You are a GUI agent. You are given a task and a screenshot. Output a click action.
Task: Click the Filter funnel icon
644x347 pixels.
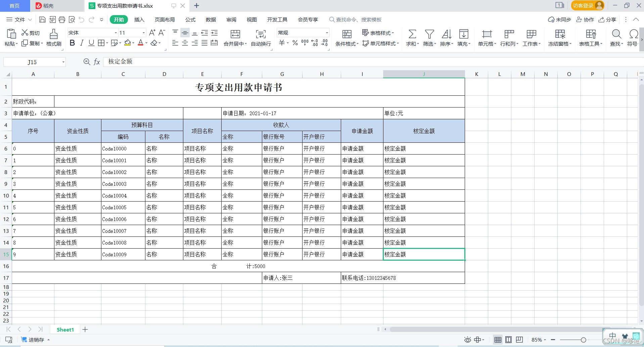(x=429, y=34)
